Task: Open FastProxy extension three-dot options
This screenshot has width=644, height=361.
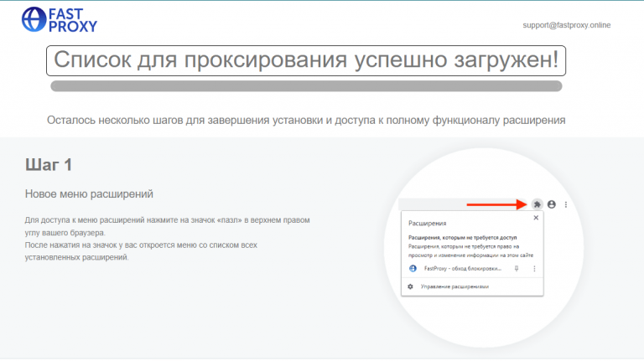Action: point(534,268)
